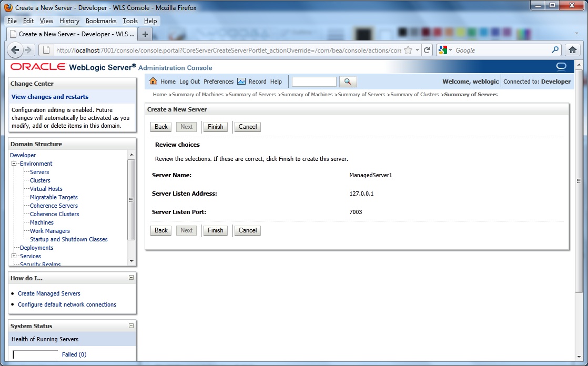This screenshot has width=588, height=366.
Task: Open the Create Managed Servers link
Action: (49, 293)
